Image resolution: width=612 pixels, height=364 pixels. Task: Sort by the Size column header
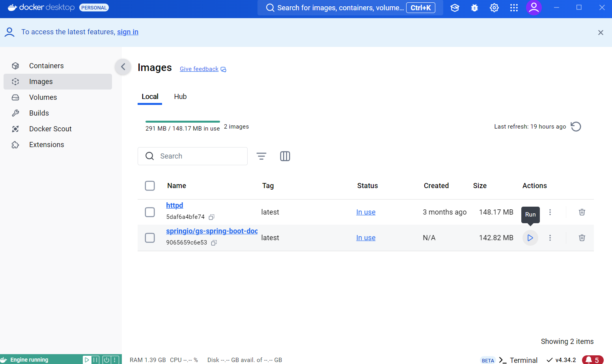click(480, 186)
